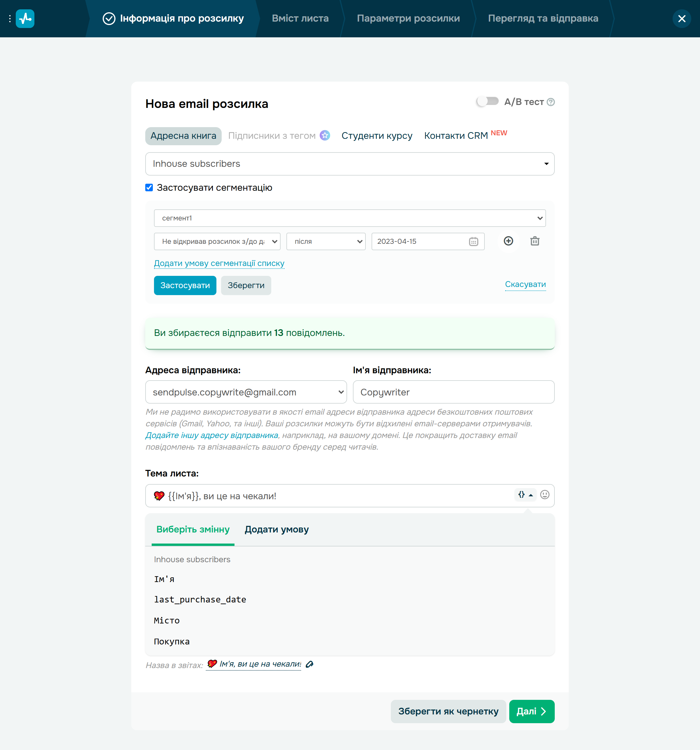The width and height of the screenshot is (700, 750).
Task: Open the Додайте іншу адресу відправника link
Action: [211, 435]
